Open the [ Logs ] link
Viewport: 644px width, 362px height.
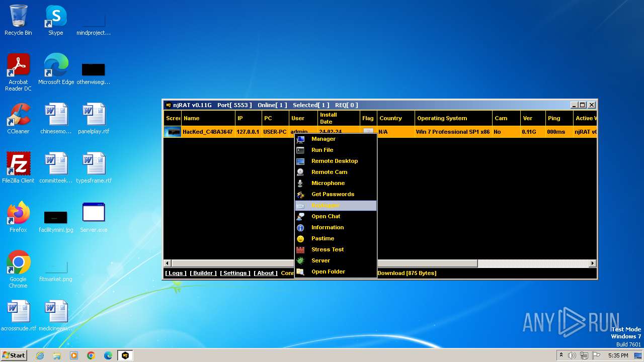pos(176,273)
